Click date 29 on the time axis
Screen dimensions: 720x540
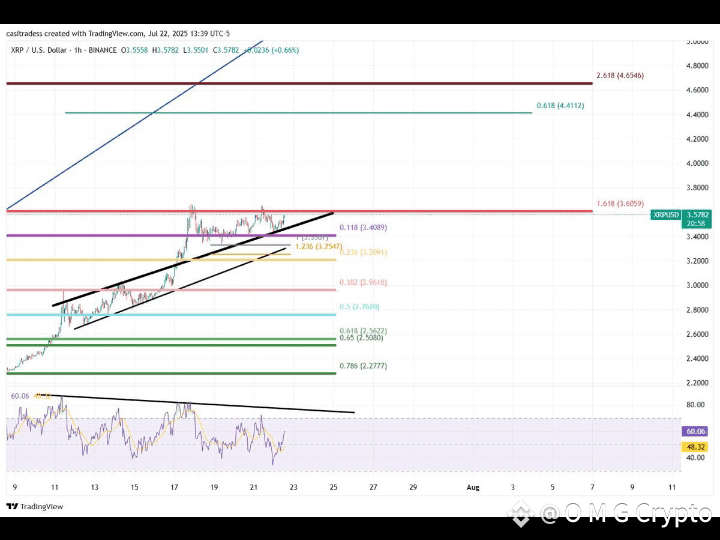[x=413, y=487]
